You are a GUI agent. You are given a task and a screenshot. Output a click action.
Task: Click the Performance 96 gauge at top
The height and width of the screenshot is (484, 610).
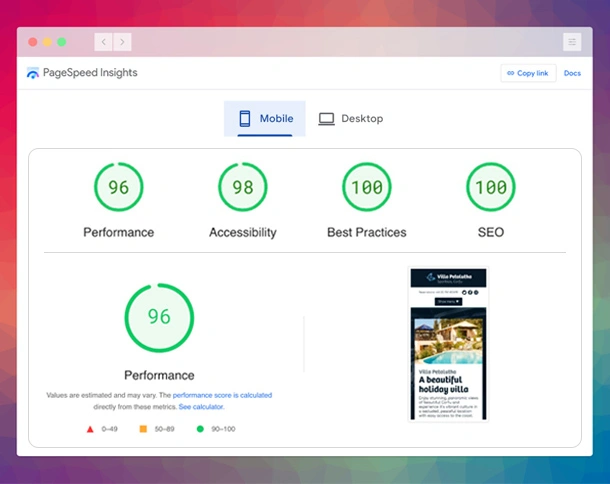coord(118,188)
